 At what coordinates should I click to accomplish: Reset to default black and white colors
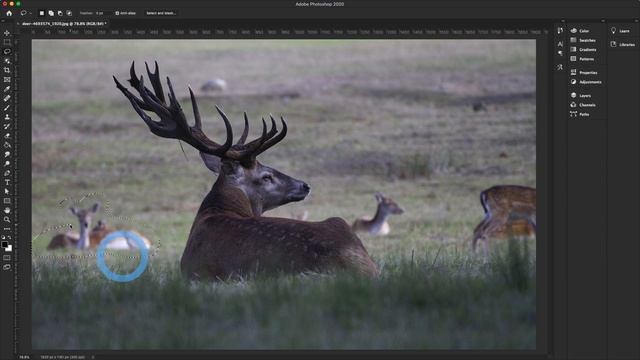coord(4,238)
